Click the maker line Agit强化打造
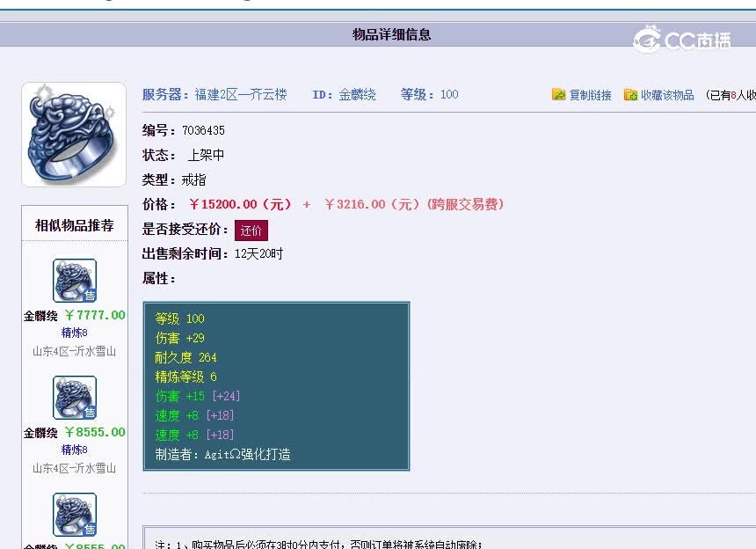The width and height of the screenshot is (756, 549). [222, 454]
